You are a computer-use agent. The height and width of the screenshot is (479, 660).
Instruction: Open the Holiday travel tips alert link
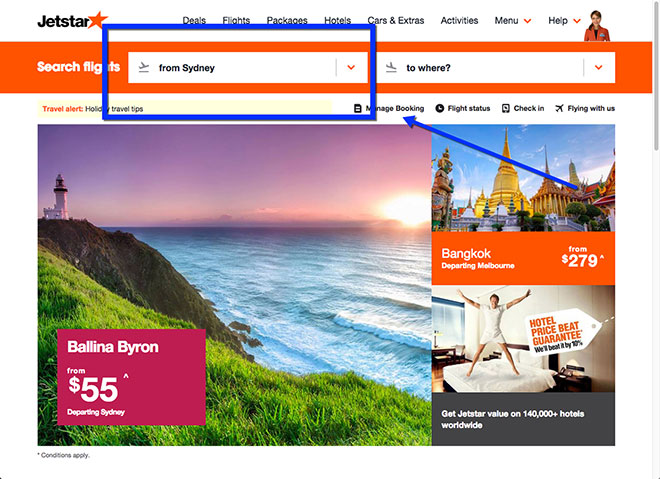[x=114, y=109]
